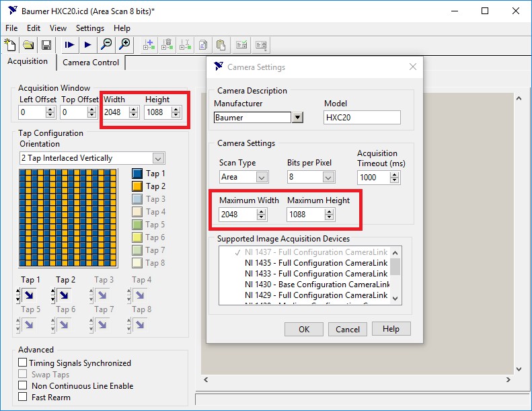Open the Orientation tap configuration dropdown
Viewport: 532px width, 411px height.
[158, 158]
